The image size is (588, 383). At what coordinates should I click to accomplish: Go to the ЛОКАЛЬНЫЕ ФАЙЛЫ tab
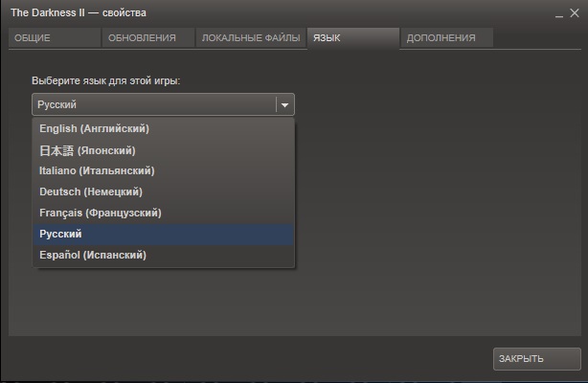coord(251,38)
